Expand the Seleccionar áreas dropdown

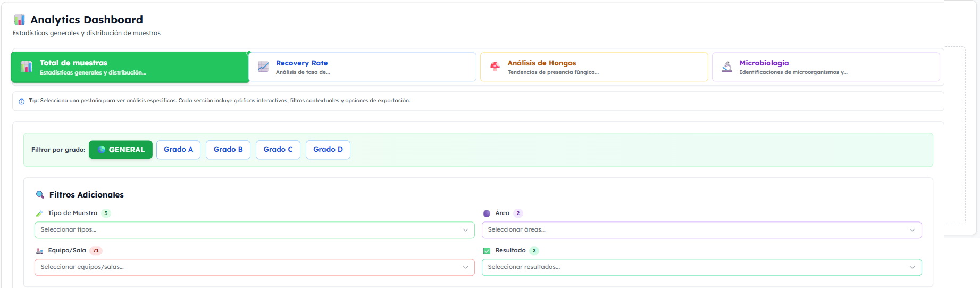[701, 230]
